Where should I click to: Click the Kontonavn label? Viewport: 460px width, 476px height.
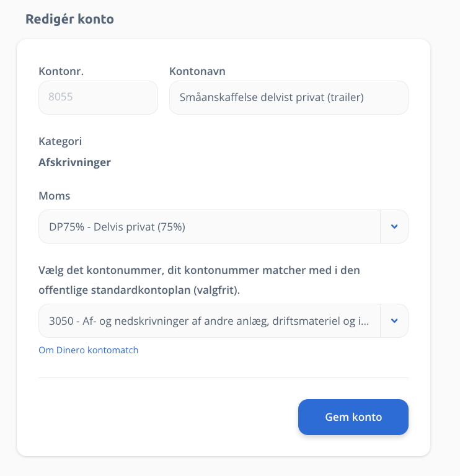(197, 71)
